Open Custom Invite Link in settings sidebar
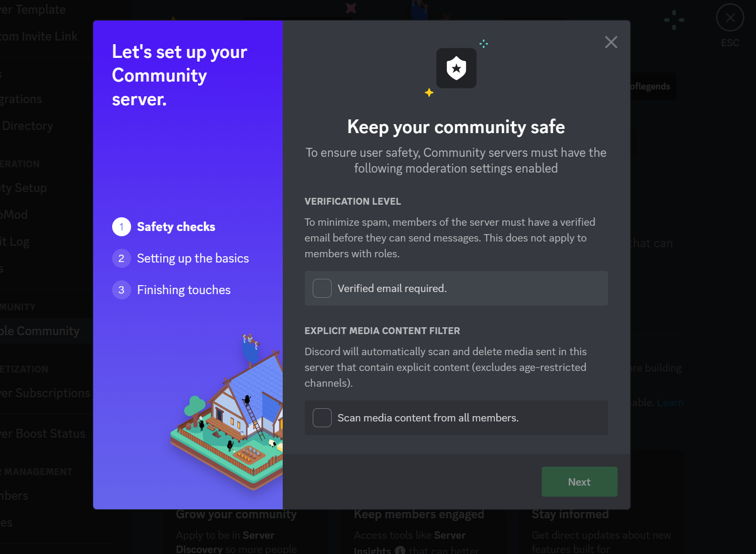Screen dimensions: 756x554 point(38,36)
